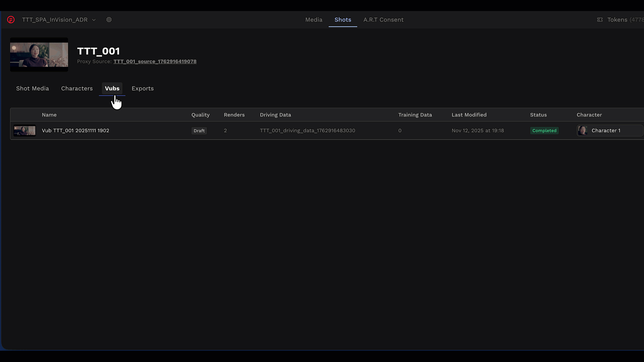Open Vub TTT_001 20251111 1902 entry
Image resolution: width=644 pixels, height=362 pixels.
tap(75, 130)
